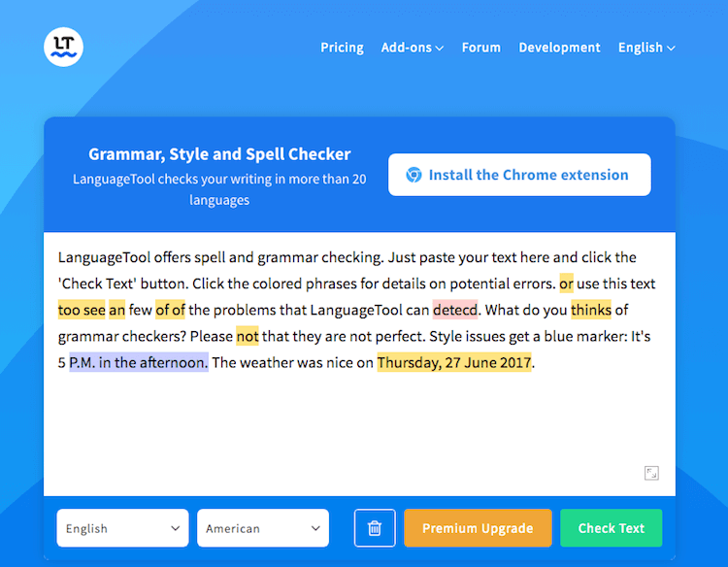Click the highlighted phrase 'of of'

click(170, 310)
